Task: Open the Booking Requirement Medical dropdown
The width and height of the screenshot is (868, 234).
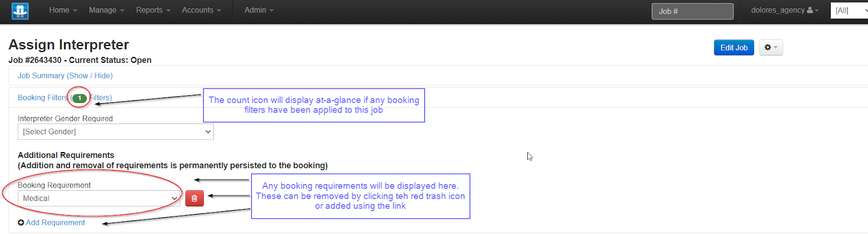Action: (99, 198)
